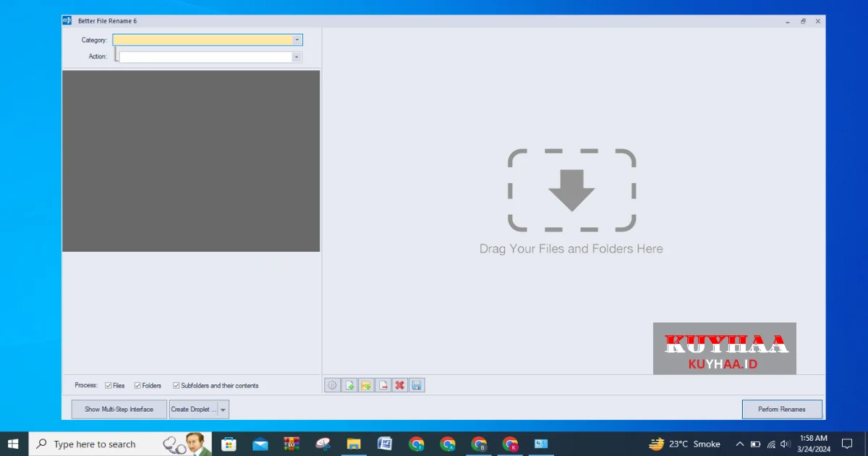Click the red X clear list icon
868x456 pixels.
point(400,385)
